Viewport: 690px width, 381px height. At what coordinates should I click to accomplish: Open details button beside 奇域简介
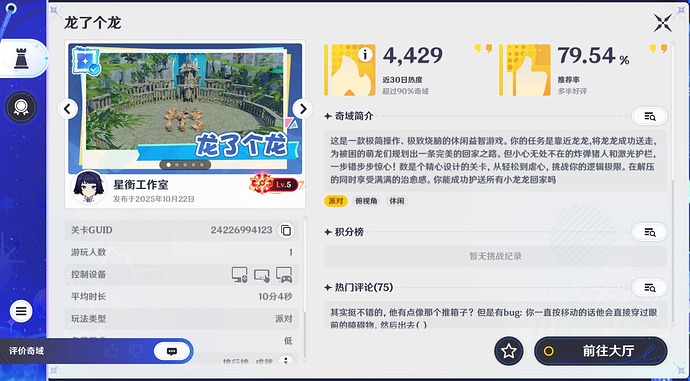650,116
